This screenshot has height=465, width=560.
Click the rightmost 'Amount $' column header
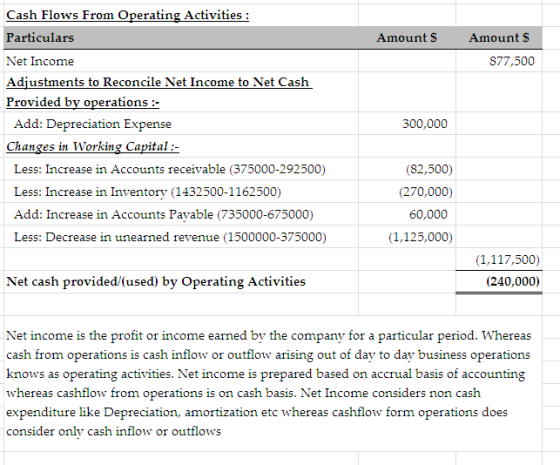(x=499, y=38)
